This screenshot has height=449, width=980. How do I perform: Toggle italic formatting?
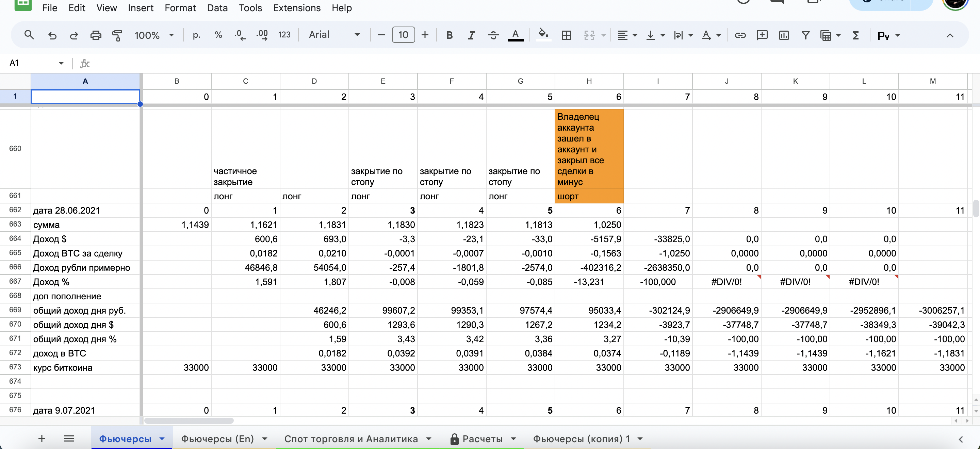click(x=471, y=35)
